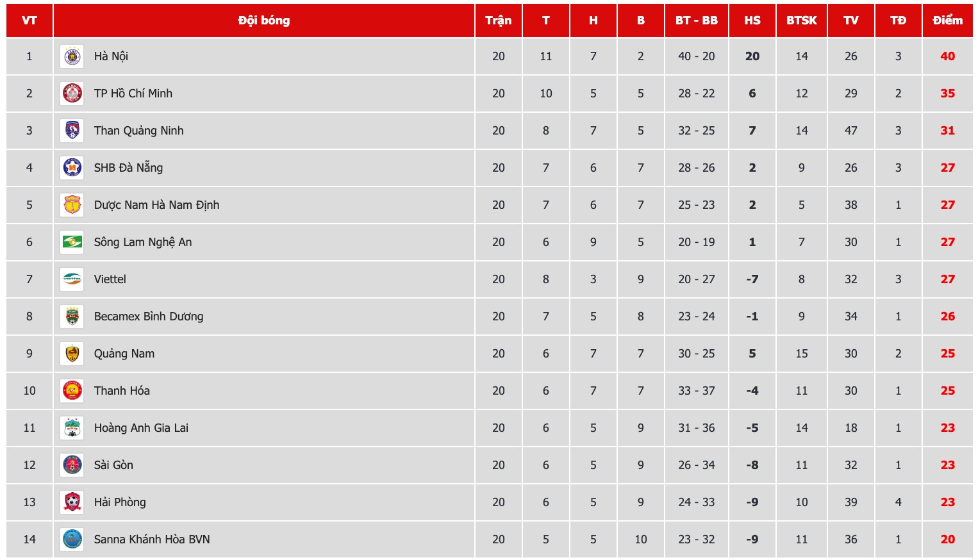Click the Đội bóng column header
Image resolution: width=978 pixels, height=560 pixels.
click(264, 21)
